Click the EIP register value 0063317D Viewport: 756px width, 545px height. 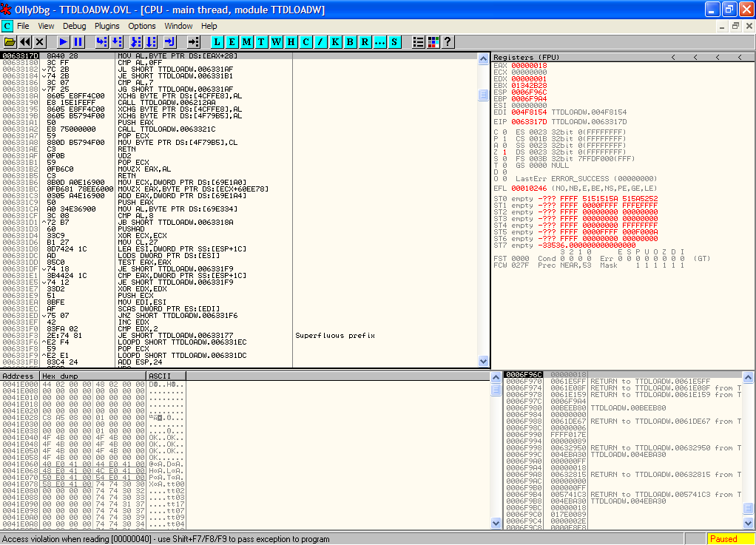pyautogui.click(x=529, y=122)
